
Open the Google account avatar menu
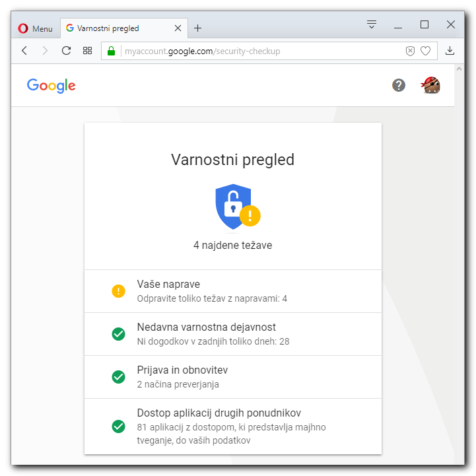point(430,85)
